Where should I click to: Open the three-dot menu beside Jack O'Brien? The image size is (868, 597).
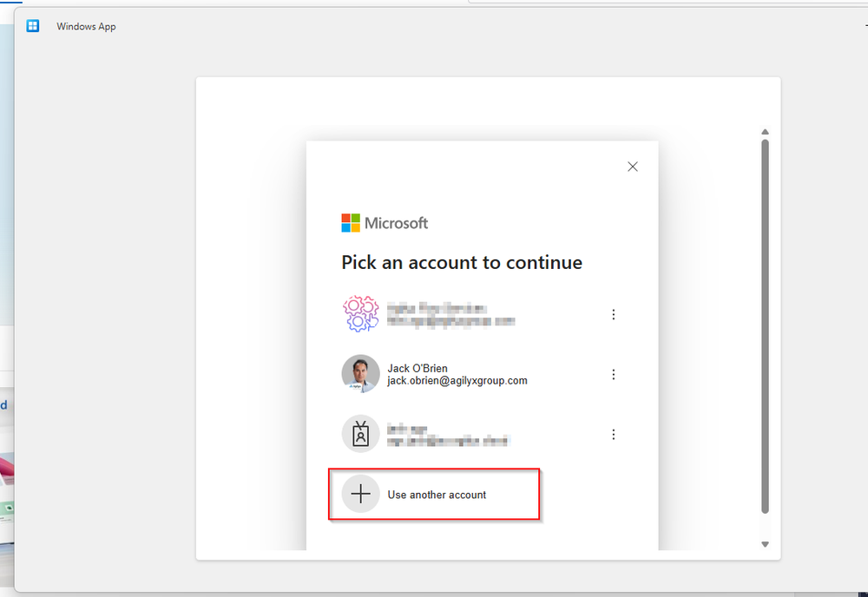[x=614, y=374]
